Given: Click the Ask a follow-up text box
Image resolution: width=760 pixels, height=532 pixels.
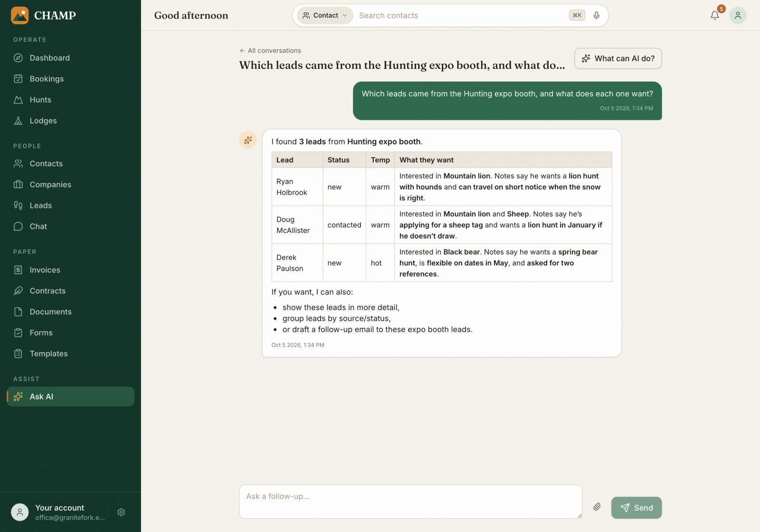Looking at the screenshot, I should point(410,502).
